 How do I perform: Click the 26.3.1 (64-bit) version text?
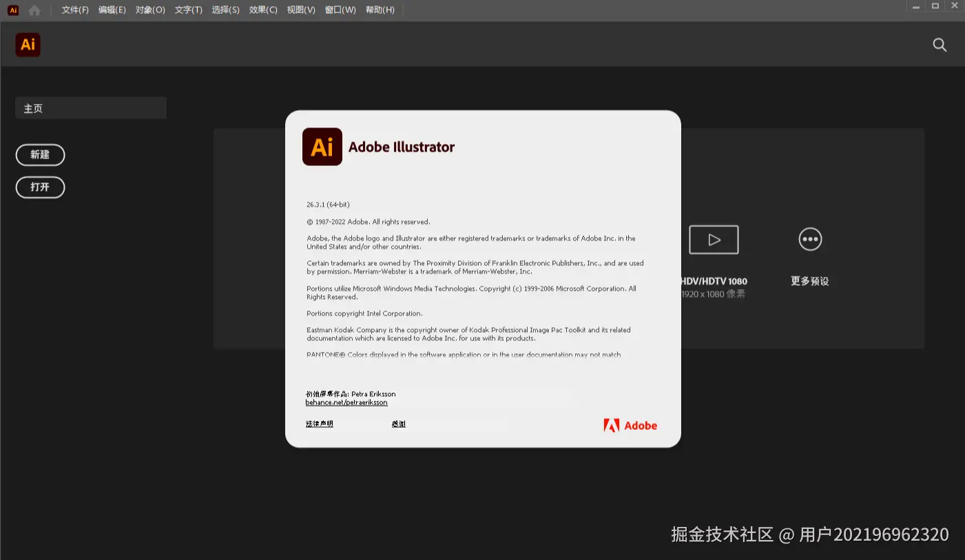tap(328, 205)
